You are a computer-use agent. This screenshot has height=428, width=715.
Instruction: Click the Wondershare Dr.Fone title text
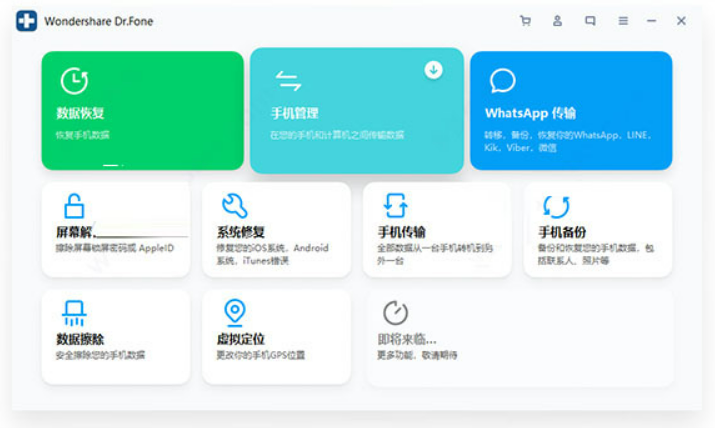(98, 21)
